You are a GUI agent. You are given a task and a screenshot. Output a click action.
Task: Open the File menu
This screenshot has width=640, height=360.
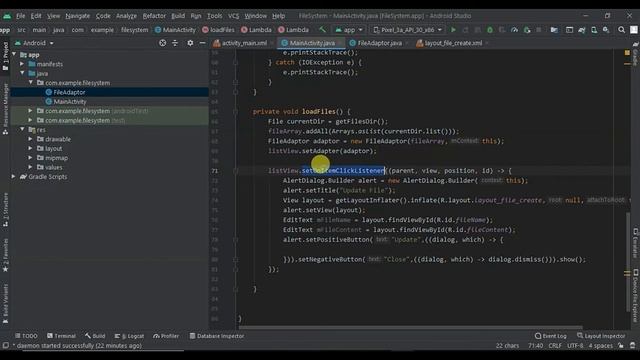pos(20,16)
